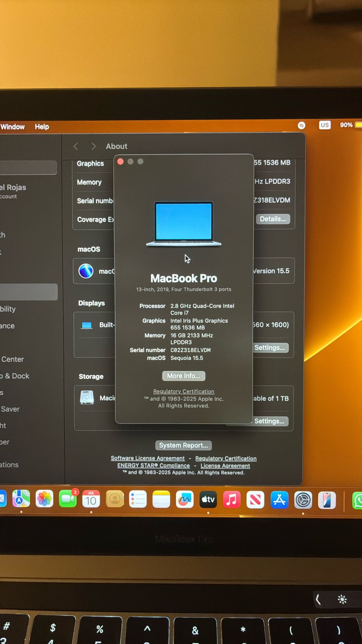Screen dimensions: 362x644
Task: Select the Saver item in sidebar
Action: click(x=10, y=409)
